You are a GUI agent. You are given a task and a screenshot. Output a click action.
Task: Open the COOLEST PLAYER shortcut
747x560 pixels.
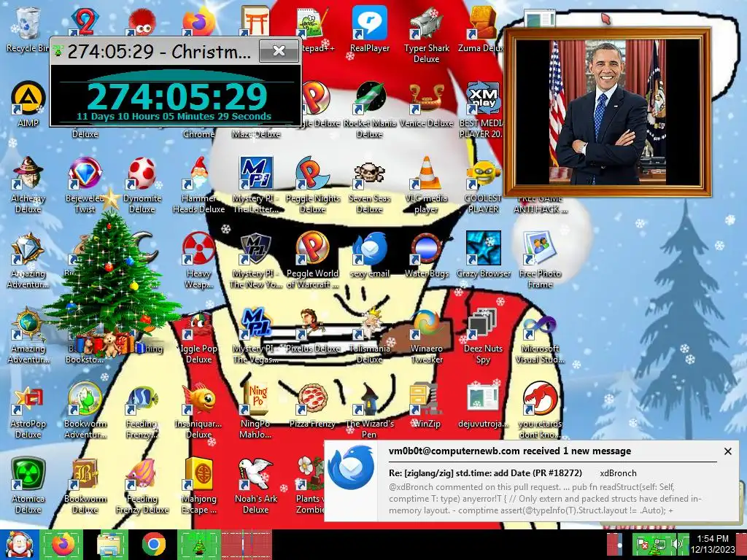coord(483,184)
